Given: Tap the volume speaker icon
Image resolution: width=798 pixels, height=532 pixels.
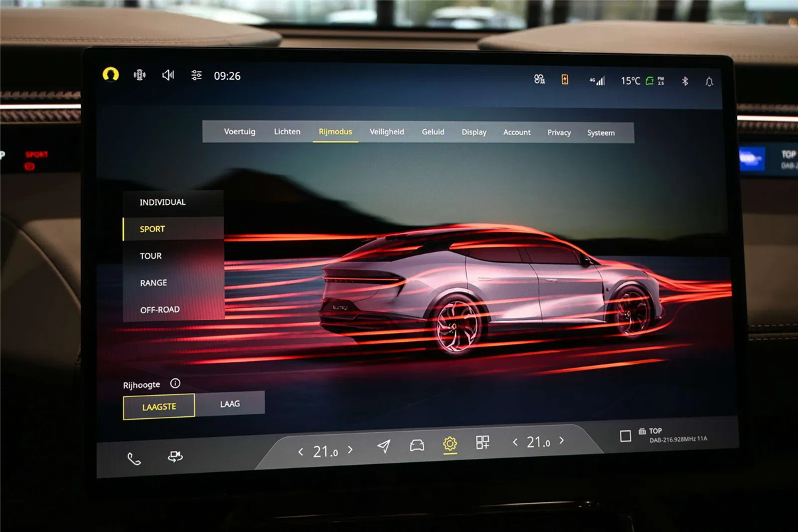Looking at the screenshot, I should pos(168,75).
